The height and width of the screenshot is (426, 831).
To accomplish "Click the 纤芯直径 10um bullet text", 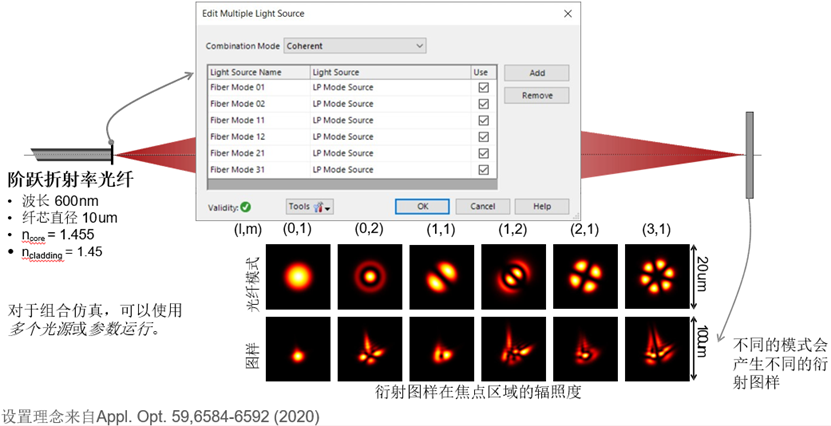I will point(69,218).
